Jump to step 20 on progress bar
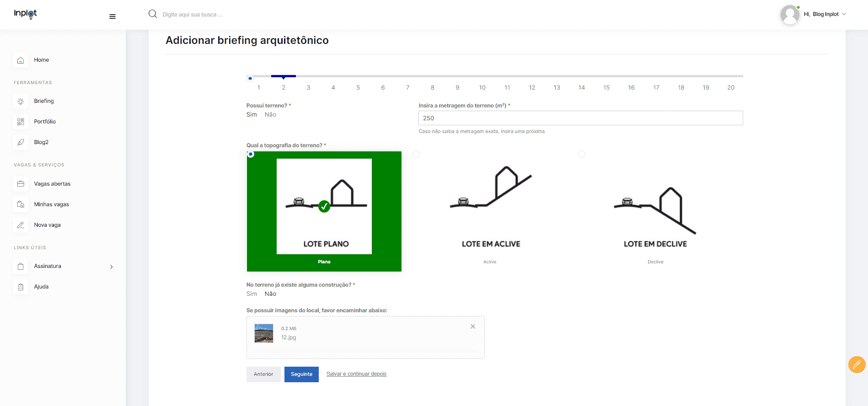 731,87
